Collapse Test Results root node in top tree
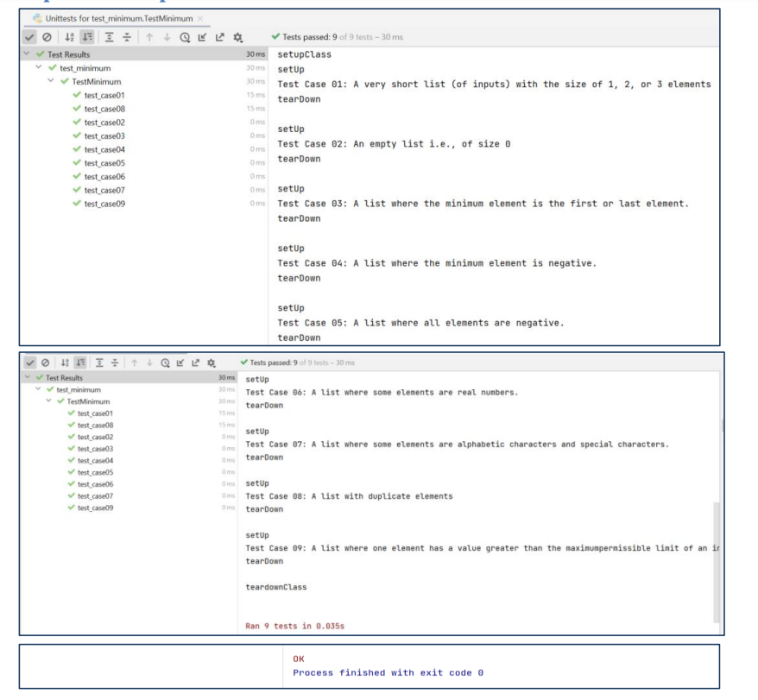This screenshot has height=700, width=758. [27, 54]
